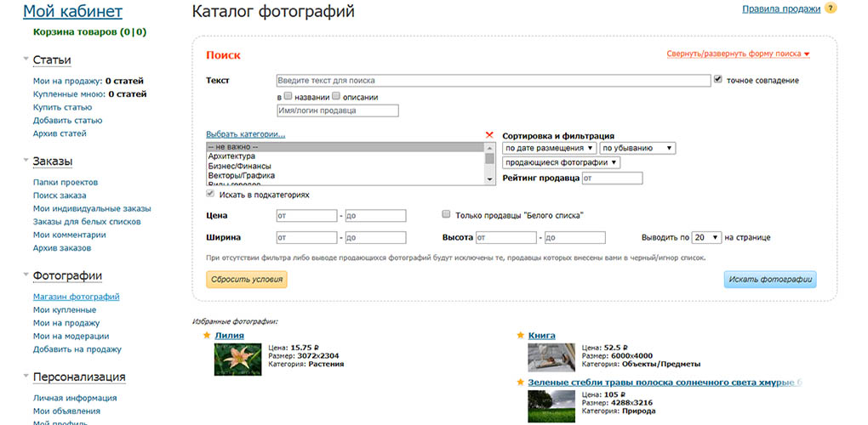This screenshot has width=868, height=425.
Task: Open the по дате размещения sort dropdown
Action: tap(550, 148)
